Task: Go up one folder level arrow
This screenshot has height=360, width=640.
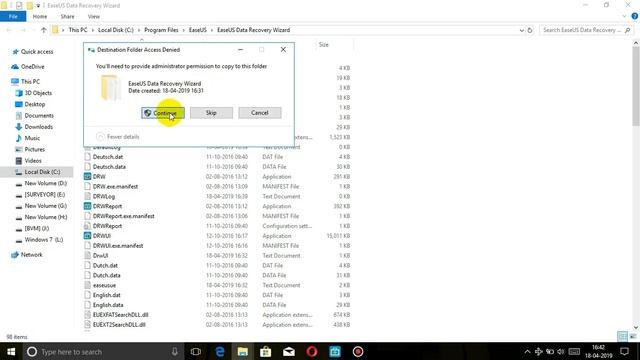Action: point(44,30)
